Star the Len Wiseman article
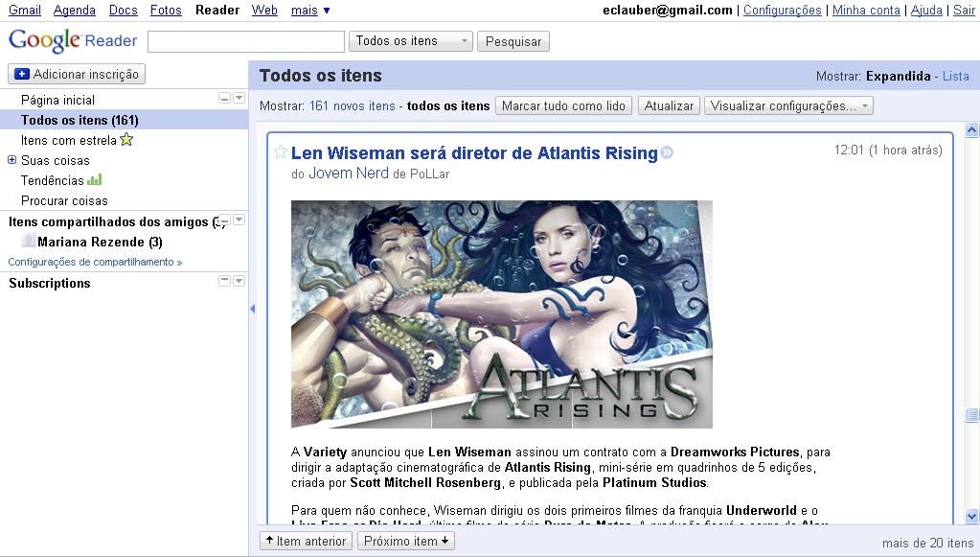980x557 pixels. point(281,151)
